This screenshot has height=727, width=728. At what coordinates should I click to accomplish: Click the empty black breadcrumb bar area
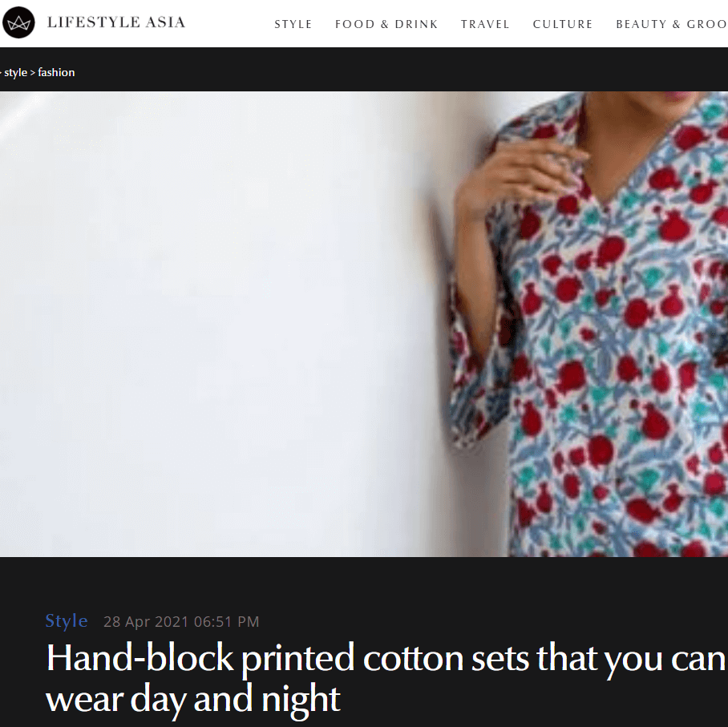point(399,70)
